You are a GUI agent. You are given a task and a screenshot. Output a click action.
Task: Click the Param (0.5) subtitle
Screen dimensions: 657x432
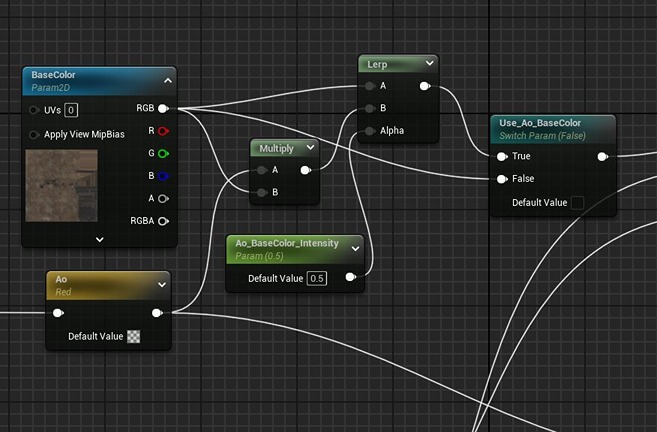259,256
